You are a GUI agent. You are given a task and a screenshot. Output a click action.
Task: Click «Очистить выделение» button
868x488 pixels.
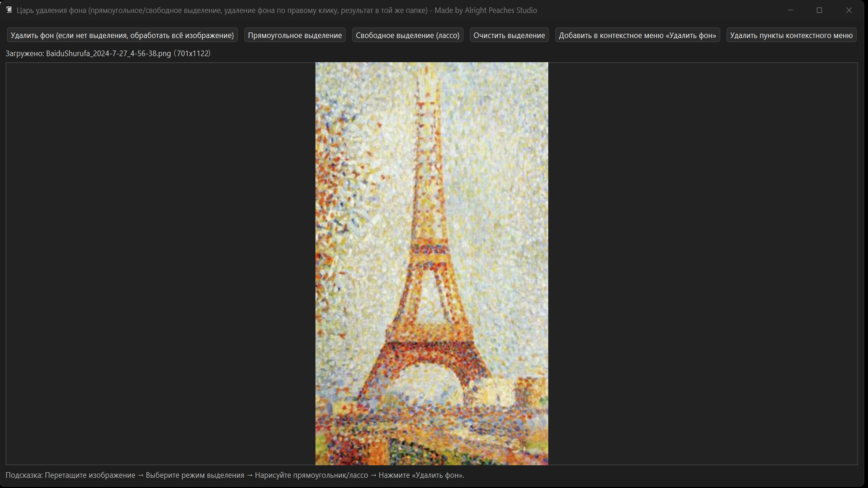(x=509, y=35)
